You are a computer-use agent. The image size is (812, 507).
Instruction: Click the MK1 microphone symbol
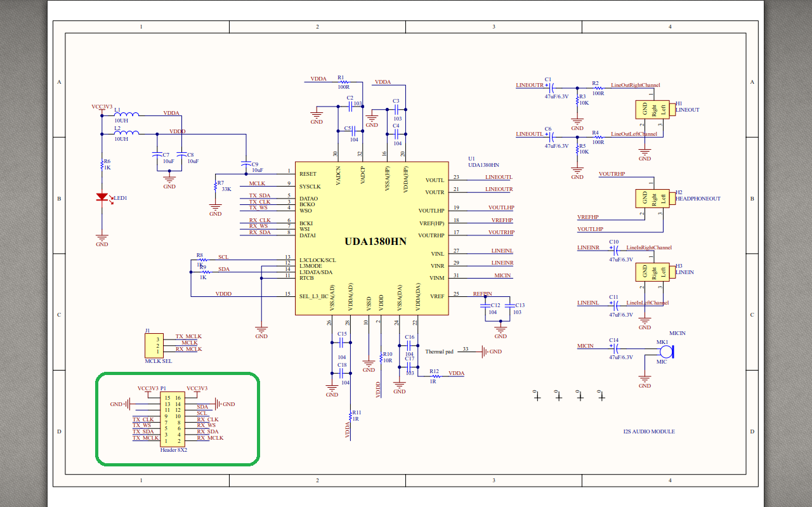click(667, 352)
